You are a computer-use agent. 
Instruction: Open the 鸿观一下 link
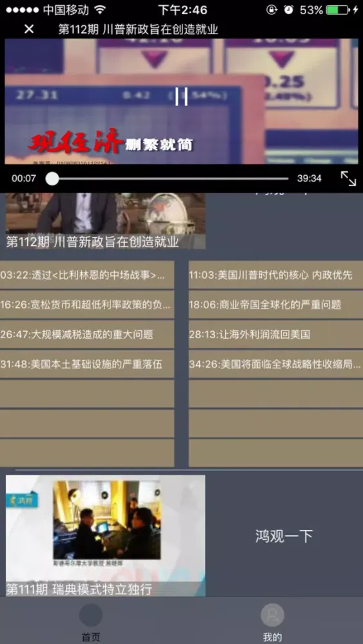[284, 536]
